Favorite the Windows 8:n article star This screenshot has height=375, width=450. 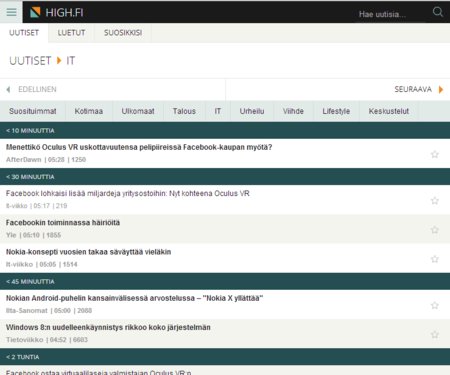point(435,334)
